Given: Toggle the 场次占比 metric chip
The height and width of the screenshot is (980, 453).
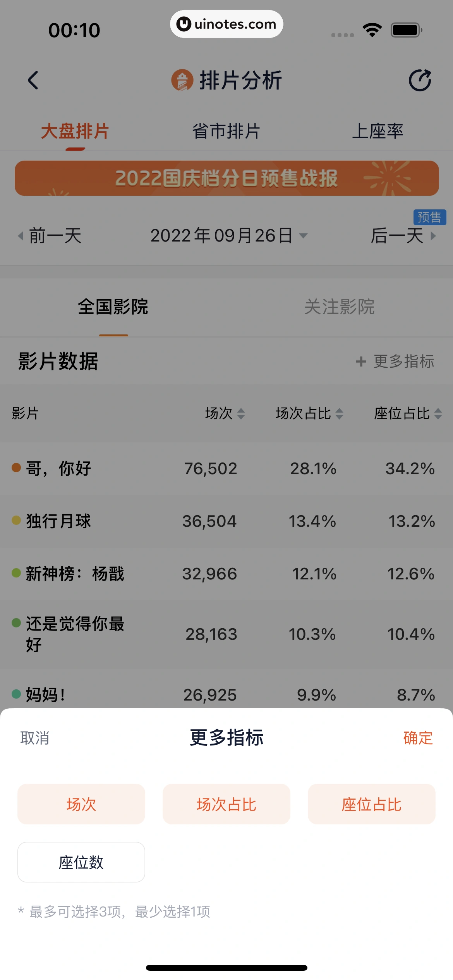Looking at the screenshot, I should tap(226, 804).
